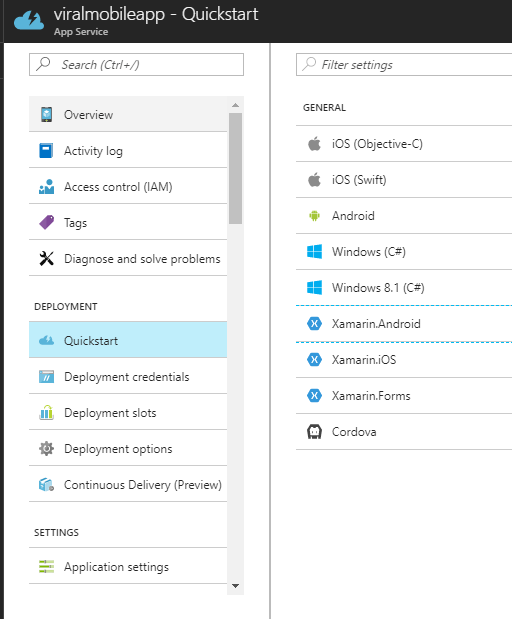Pick the Xamarin.Forms quickstart
This screenshot has height=619, width=512.
404,396
